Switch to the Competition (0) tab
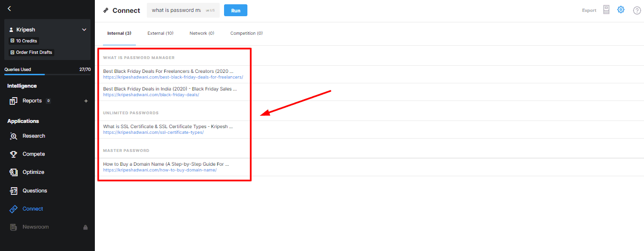The height and width of the screenshot is (251, 644). click(x=246, y=33)
